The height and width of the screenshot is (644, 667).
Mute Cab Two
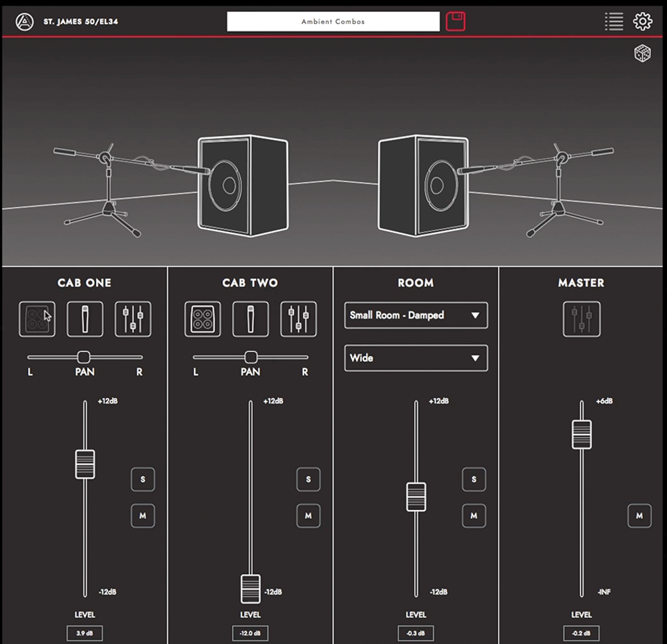point(308,515)
